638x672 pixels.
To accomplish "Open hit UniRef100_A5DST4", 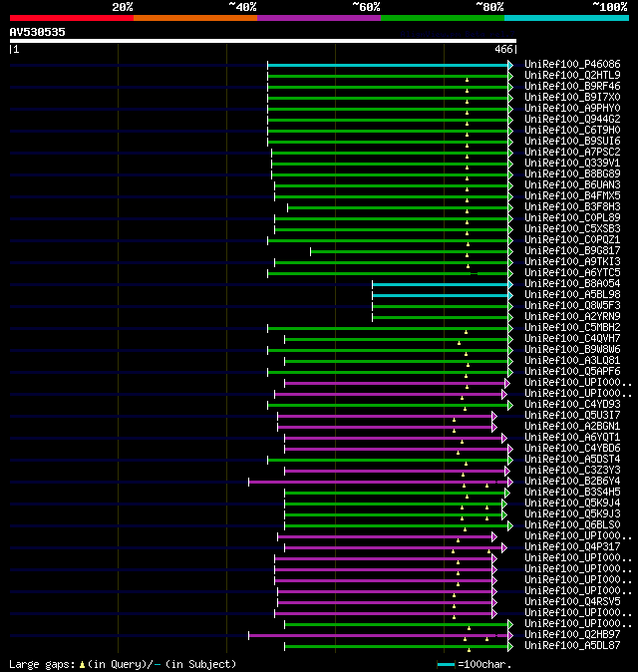I will point(572,459).
